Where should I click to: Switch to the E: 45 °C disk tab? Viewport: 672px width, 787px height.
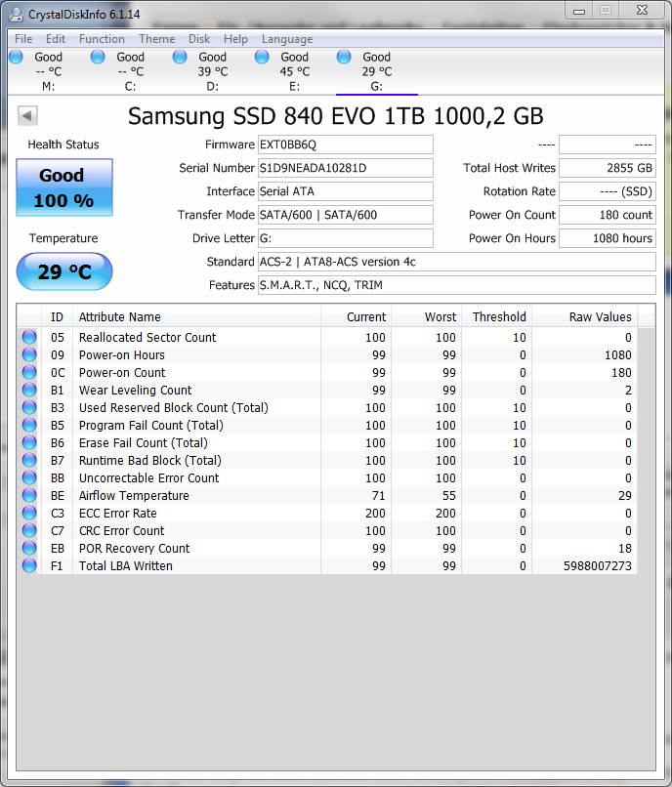(295, 71)
